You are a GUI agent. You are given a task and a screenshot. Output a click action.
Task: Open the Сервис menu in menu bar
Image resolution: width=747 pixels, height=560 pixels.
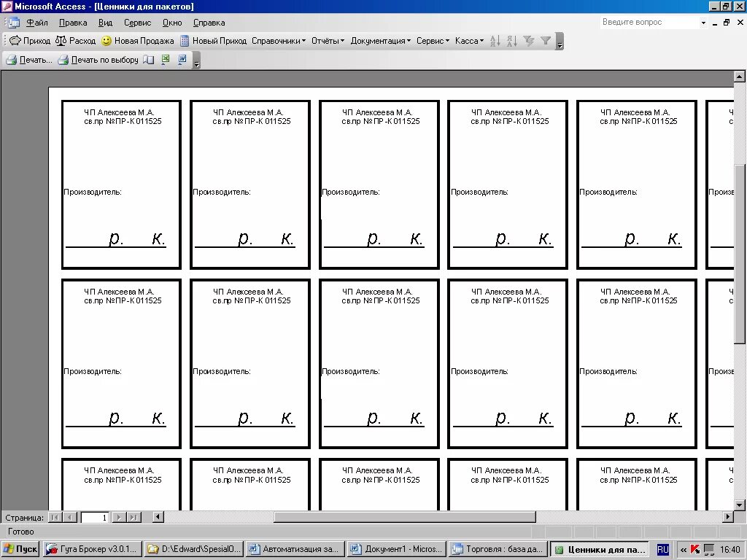[137, 23]
